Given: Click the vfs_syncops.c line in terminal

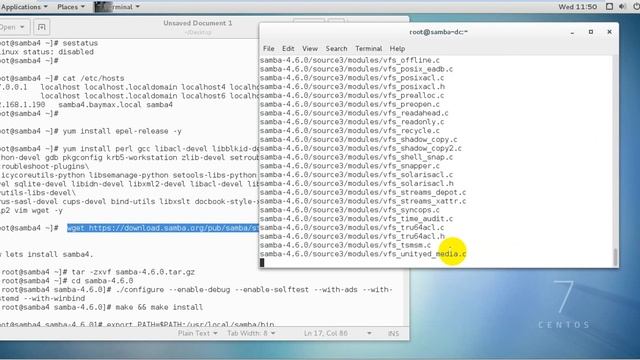Looking at the screenshot, I should pyautogui.click(x=350, y=210).
